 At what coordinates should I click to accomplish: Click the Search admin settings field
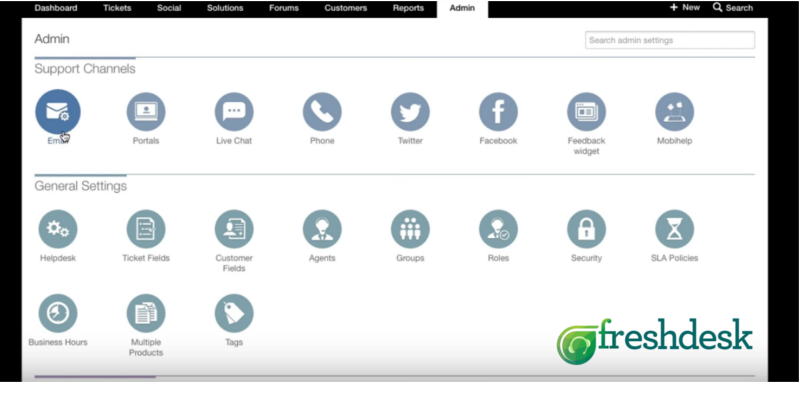click(x=669, y=40)
